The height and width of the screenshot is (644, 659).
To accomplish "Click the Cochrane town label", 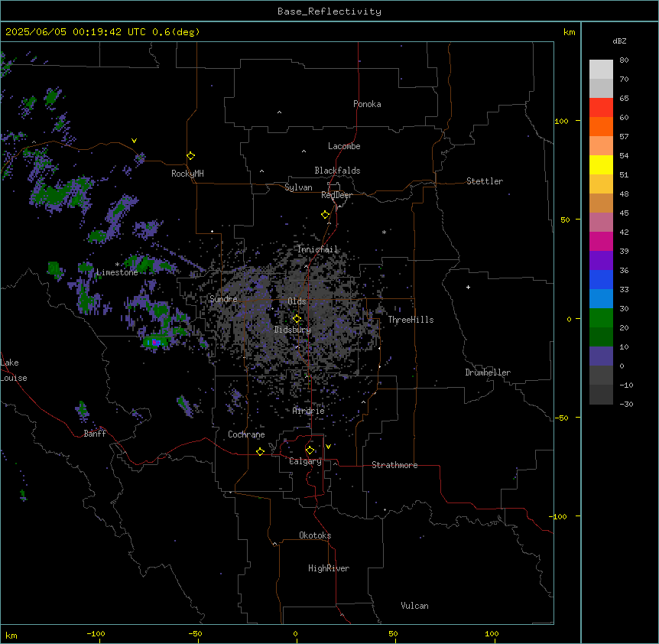I will tap(246, 434).
